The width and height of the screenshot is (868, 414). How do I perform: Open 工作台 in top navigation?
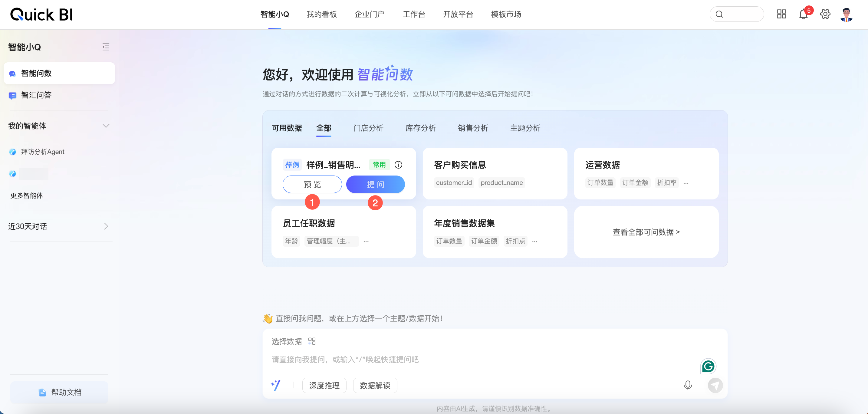pos(414,14)
